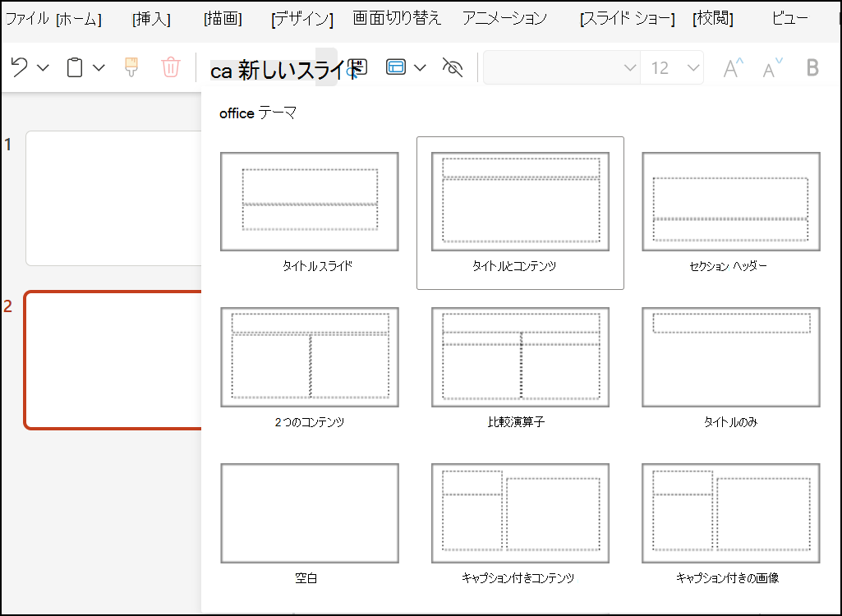Click the slide layout icon

pyautogui.click(x=396, y=67)
